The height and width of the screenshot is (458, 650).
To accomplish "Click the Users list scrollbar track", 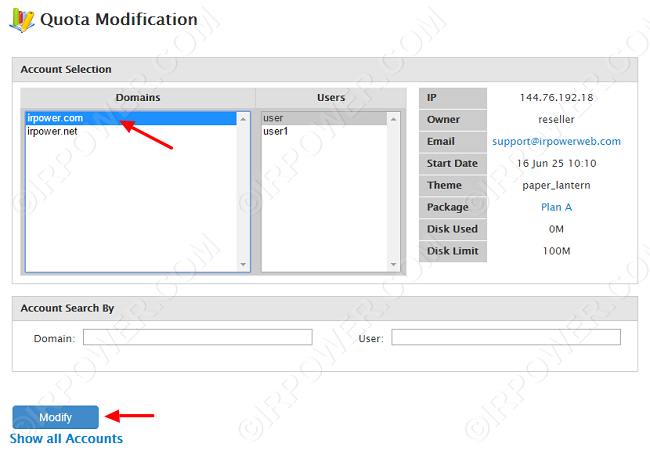I will [393, 190].
